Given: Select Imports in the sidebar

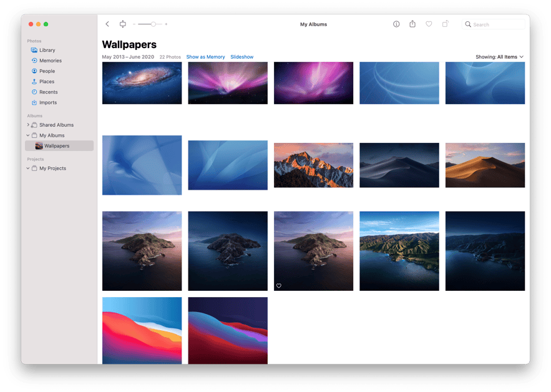Looking at the screenshot, I should click(x=48, y=102).
